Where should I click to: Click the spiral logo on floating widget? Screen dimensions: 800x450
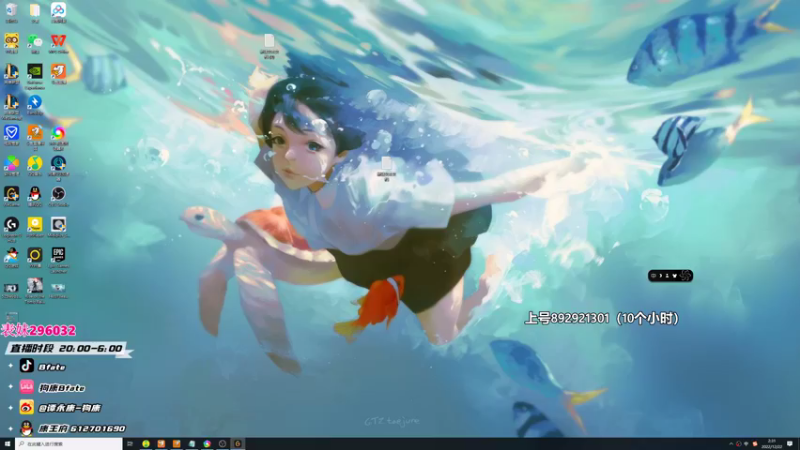(685, 276)
